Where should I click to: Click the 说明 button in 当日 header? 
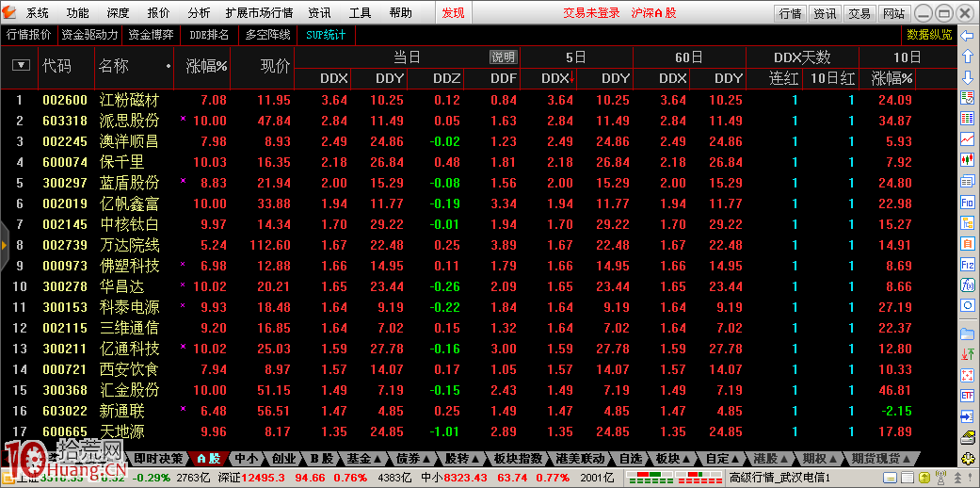click(x=503, y=57)
